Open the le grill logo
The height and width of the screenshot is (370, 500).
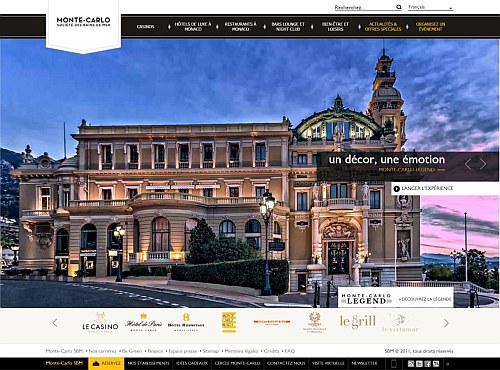point(358,322)
